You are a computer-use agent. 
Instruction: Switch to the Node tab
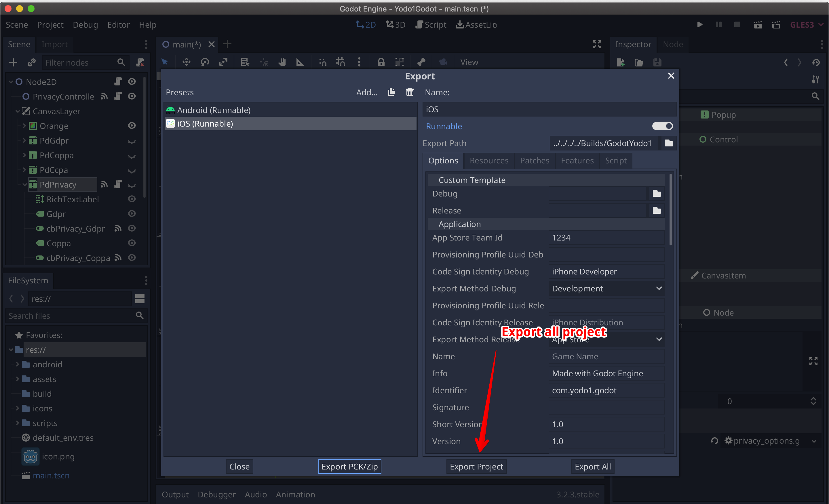(673, 44)
